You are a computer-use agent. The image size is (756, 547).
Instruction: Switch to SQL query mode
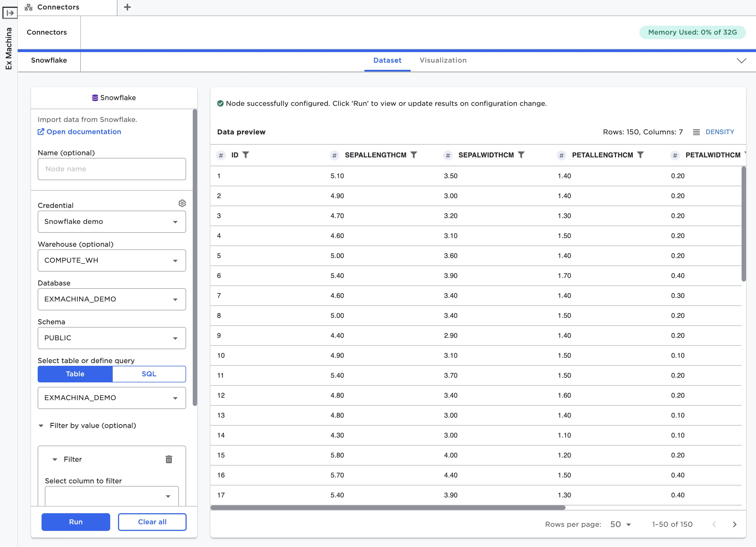(x=149, y=374)
